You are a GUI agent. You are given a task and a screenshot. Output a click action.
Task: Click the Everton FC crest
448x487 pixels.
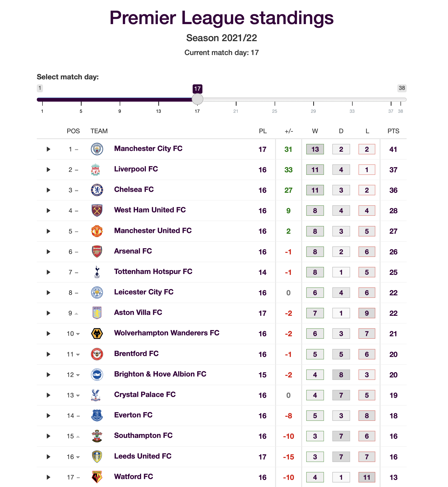(97, 415)
